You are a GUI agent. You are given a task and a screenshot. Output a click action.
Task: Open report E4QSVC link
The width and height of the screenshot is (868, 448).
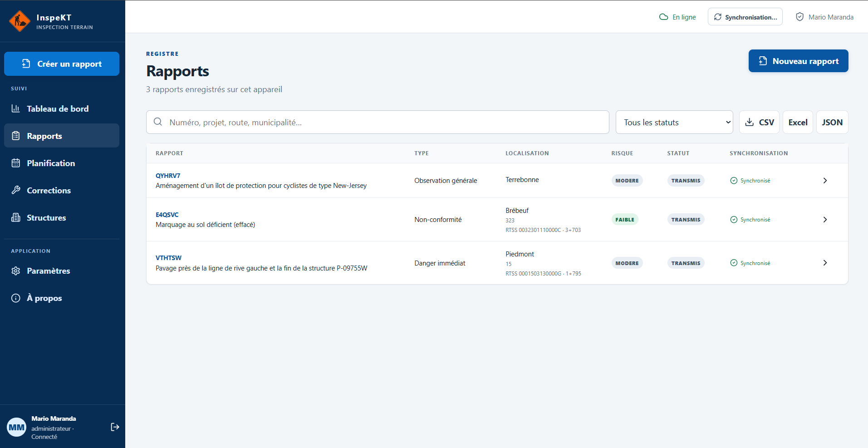pos(167,215)
